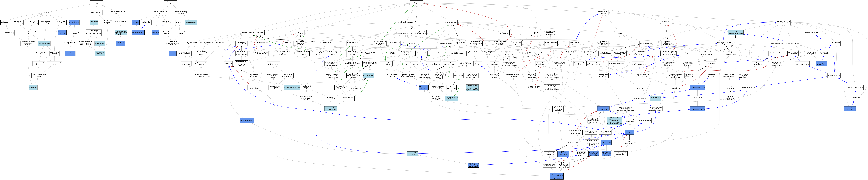Click the blue axon guidance node

click(x=606, y=143)
